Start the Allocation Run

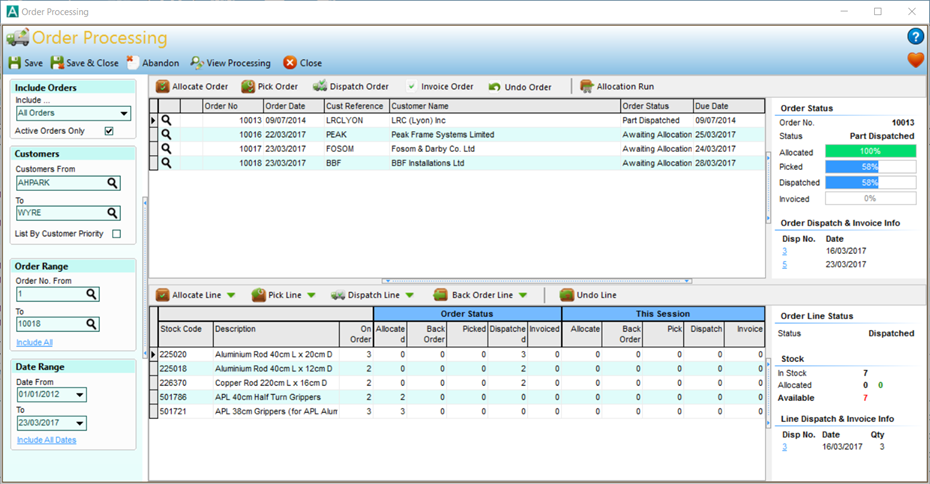click(587, 87)
